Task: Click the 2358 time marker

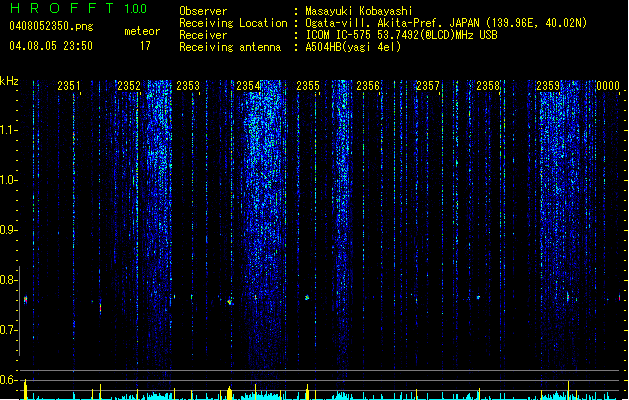Action: [488, 85]
